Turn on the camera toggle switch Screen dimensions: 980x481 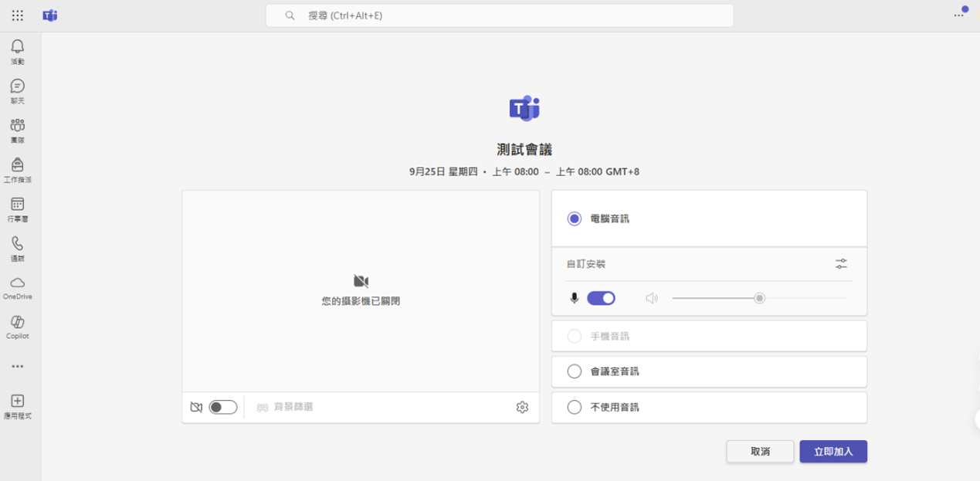(223, 407)
